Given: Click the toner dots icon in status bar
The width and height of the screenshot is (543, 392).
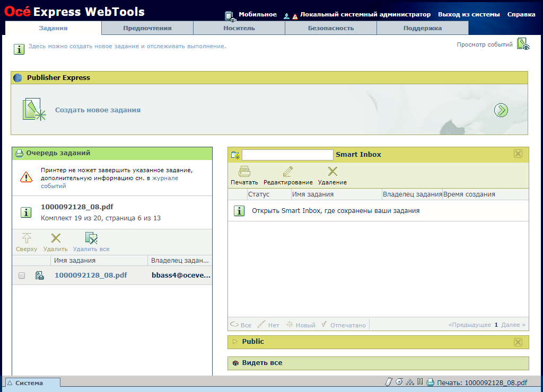Looking at the screenshot, I should (410, 382).
